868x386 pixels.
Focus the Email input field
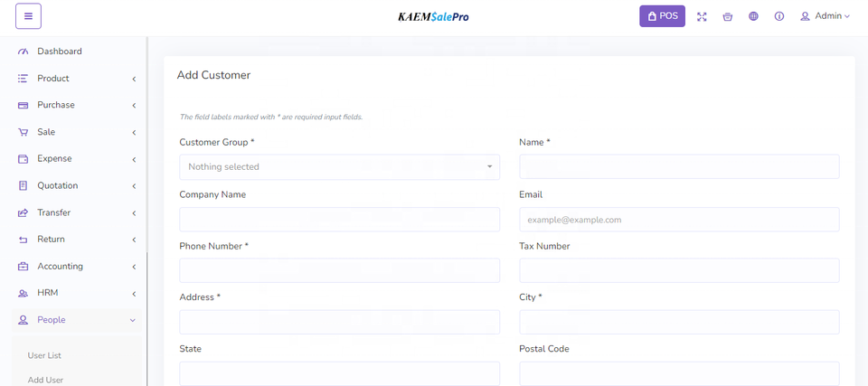coord(679,220)
